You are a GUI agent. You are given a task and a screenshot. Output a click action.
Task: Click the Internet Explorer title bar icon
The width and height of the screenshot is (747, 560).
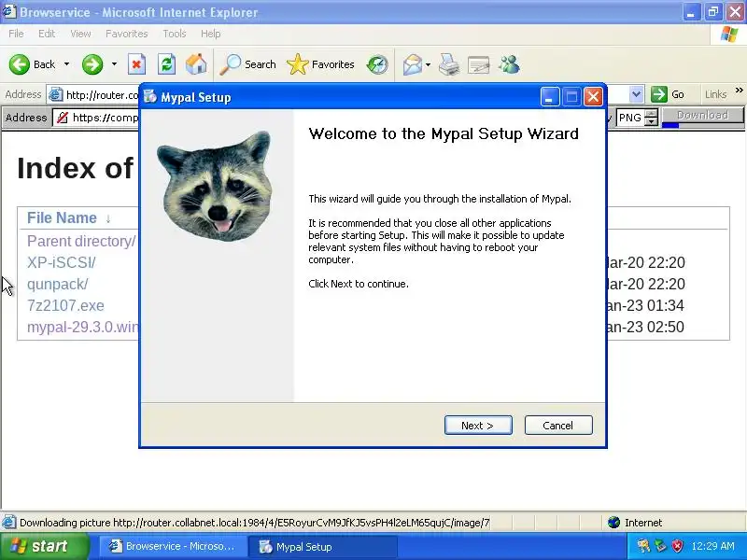pos(9,11)
